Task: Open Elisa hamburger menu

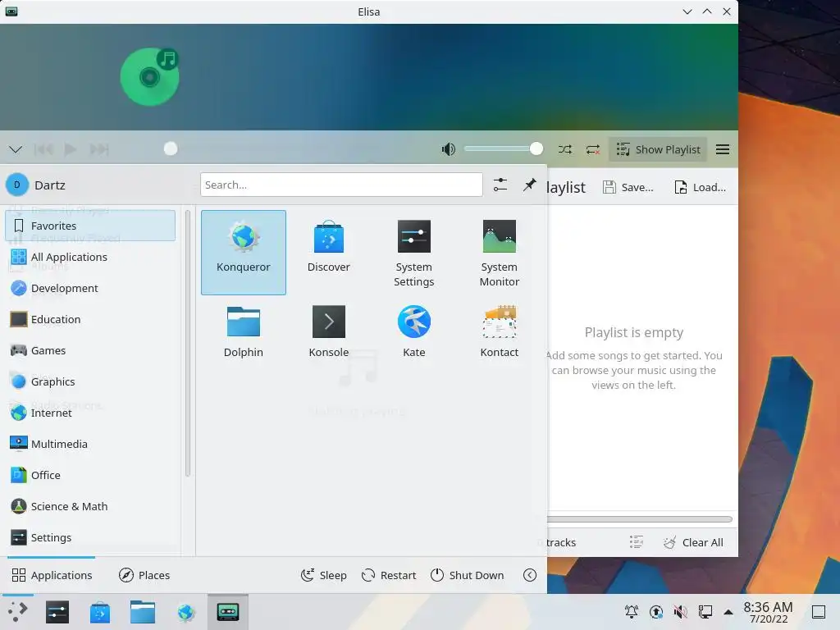Action: coord(722,149)
